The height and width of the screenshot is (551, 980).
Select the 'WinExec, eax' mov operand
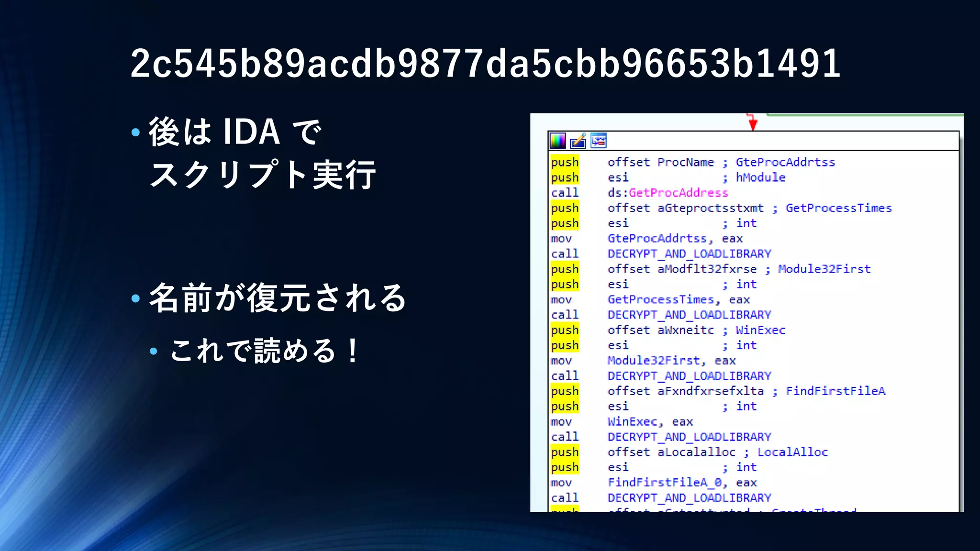650,422
